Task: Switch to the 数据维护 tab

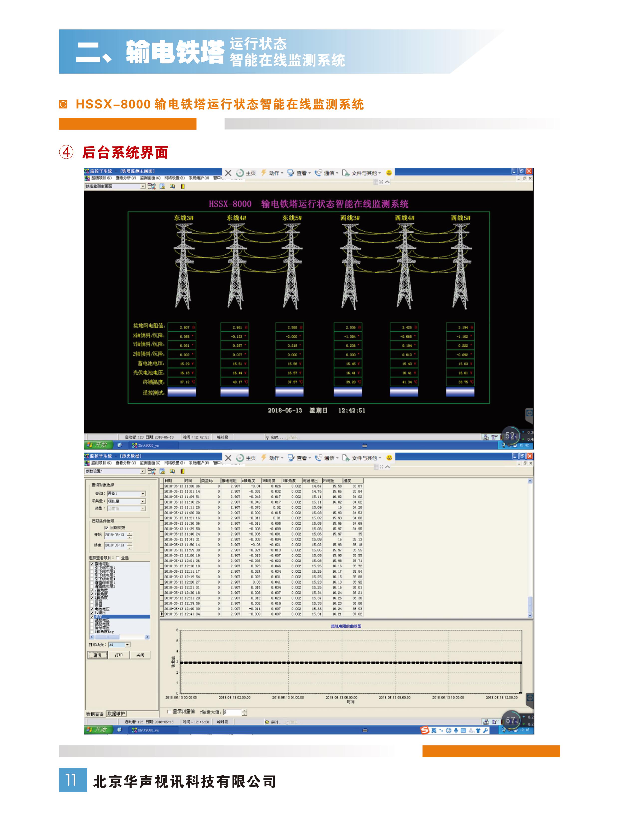Action: pos(116,714)
